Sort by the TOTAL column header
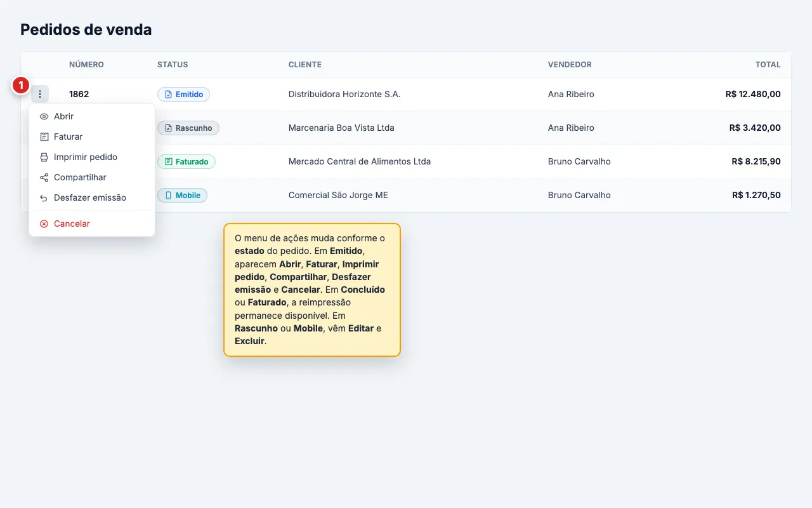 tap(768, 65)
